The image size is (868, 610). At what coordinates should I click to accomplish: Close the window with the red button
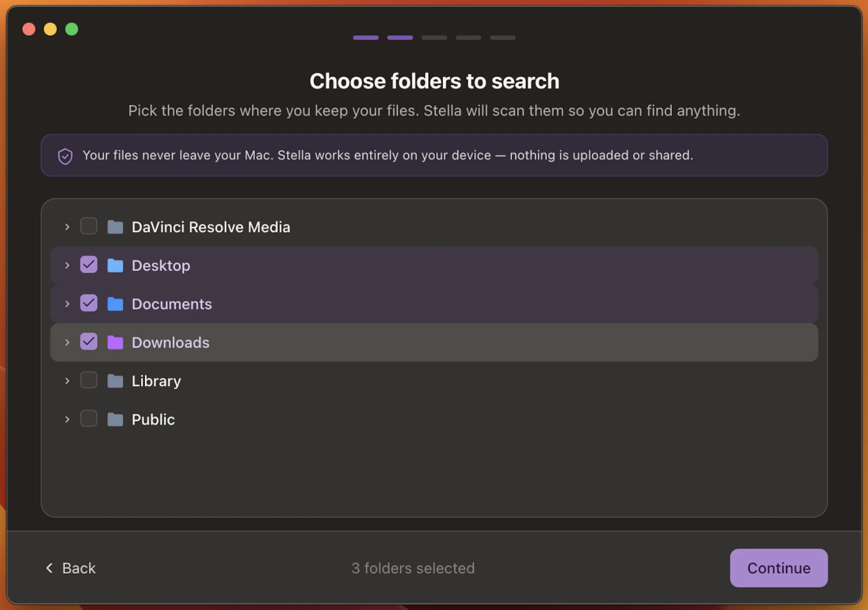coord(29,29)
